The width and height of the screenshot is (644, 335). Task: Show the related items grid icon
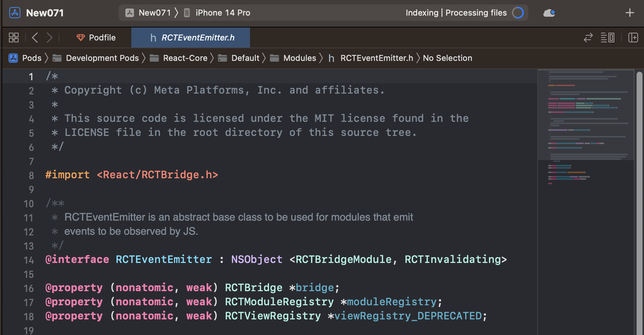pos(14,37)
